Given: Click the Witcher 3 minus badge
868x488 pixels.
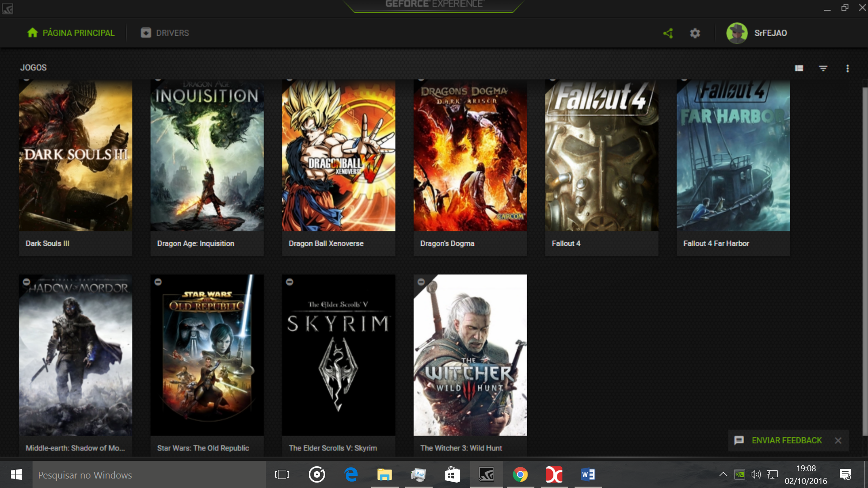Looking at the screenshot, I should 421,282.
